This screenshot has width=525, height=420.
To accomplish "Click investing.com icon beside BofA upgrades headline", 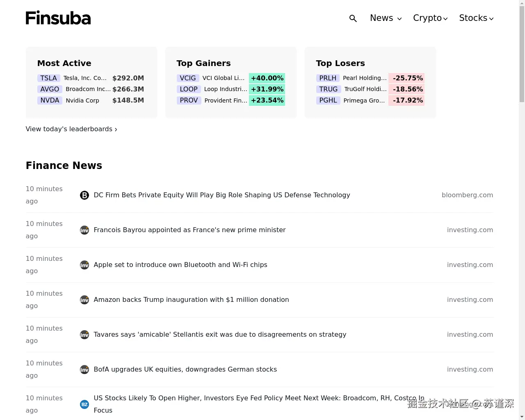I will pos(84,370).
